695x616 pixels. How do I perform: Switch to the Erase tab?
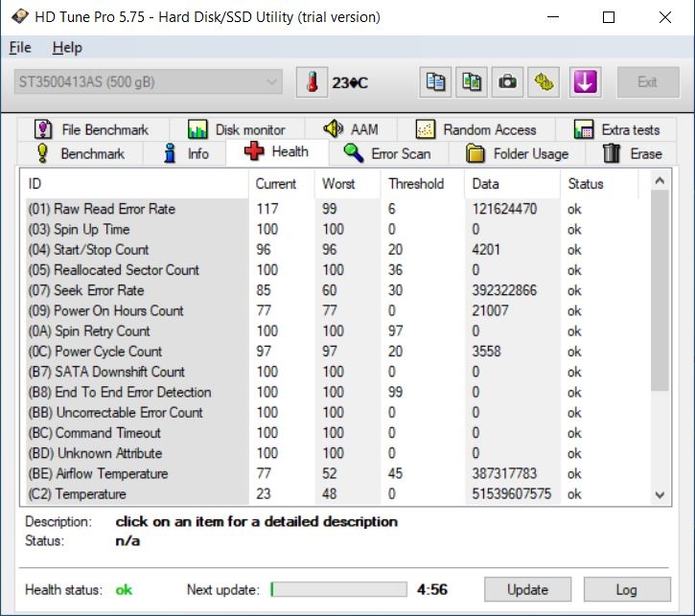pos(632,153)
